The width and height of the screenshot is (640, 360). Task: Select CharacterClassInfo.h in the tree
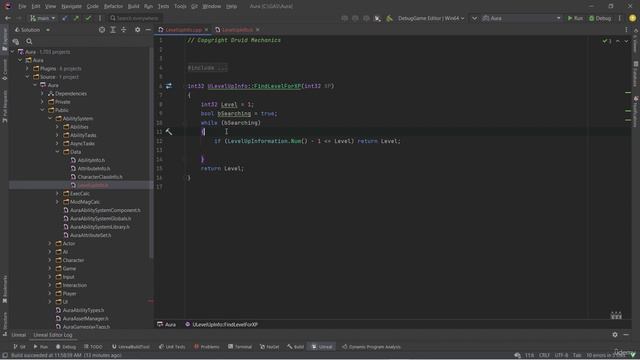point(100,177)
